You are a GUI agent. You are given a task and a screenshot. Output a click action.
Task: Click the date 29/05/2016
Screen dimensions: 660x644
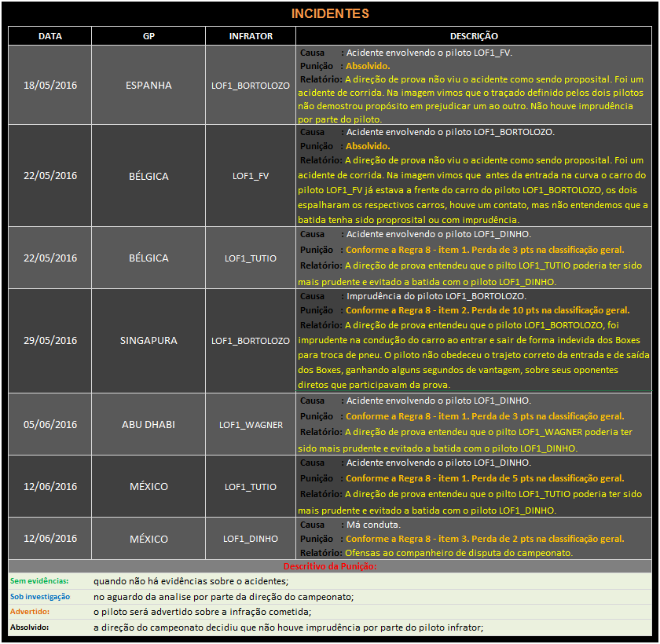coord(50,340)
